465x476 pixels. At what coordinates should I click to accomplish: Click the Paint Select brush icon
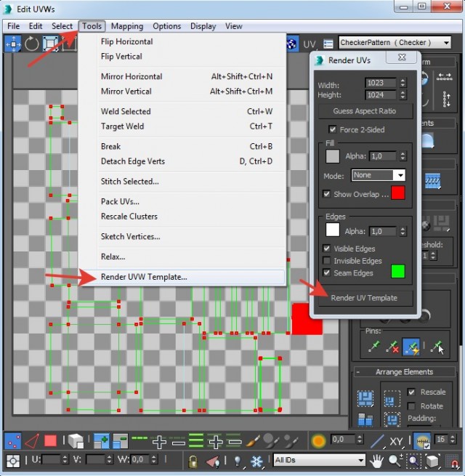coord(253,441)
